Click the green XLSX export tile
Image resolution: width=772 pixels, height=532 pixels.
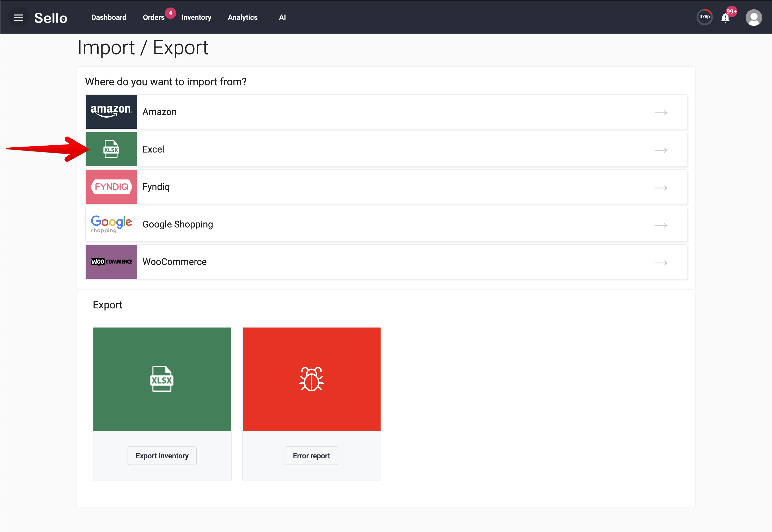click(x=162, y=379)
